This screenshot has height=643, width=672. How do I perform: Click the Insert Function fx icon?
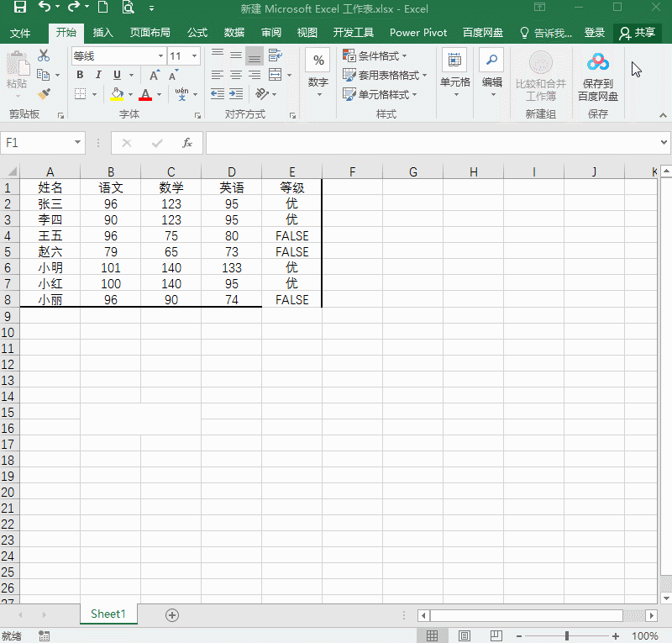tap(187, 143)
